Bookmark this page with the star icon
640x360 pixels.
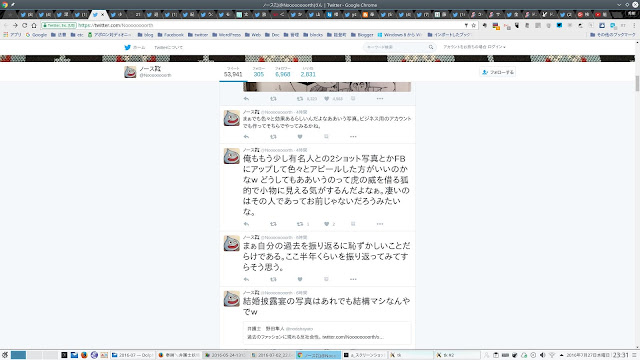pos(473,25)
